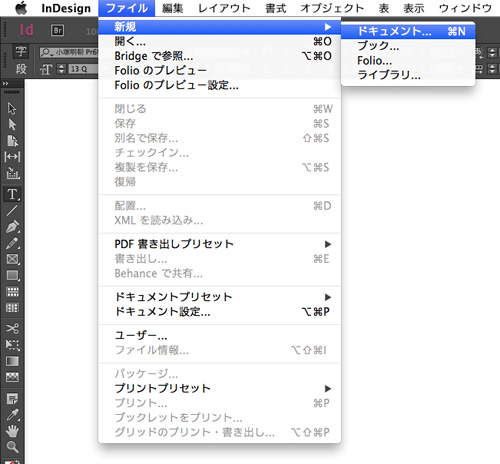Select the Selection tool arrow
500x464 pixels.
[x=12, y=109]
